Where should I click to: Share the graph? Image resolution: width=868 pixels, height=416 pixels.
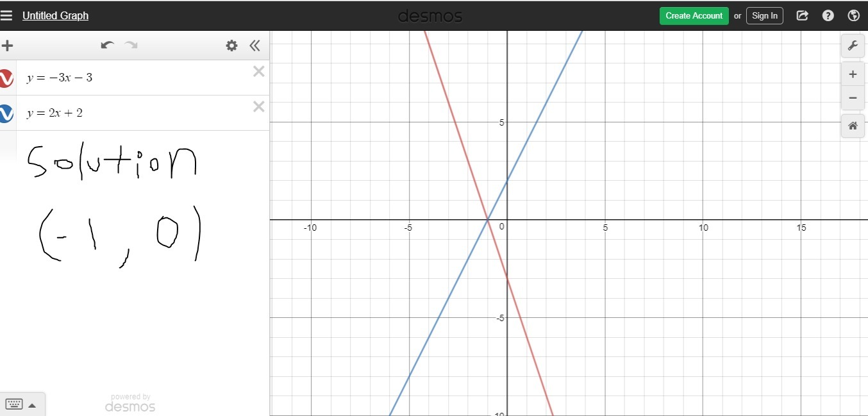point(802,16)
